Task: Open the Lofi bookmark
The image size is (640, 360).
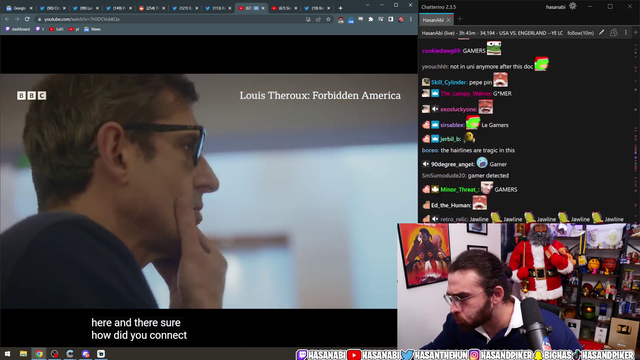Action: tap(56, 29)
